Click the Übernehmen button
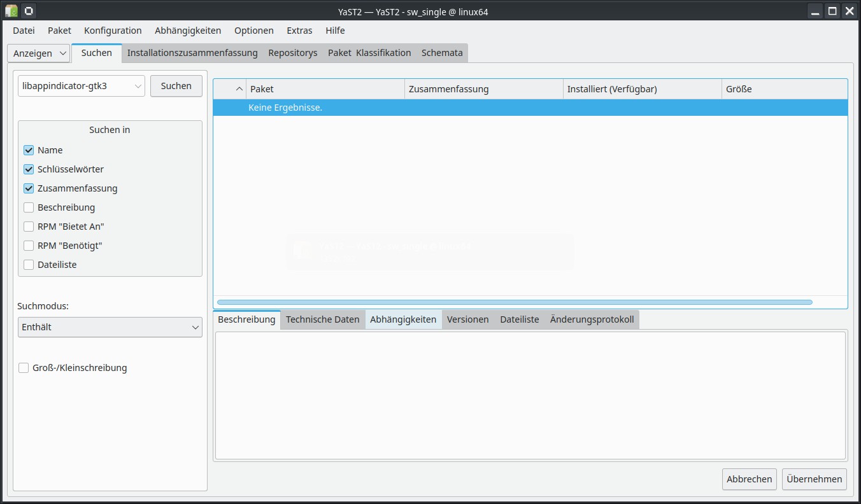Image resolution: width=861 pixels, height=504 pixels. pyautogui.click(x=814, y=479)
